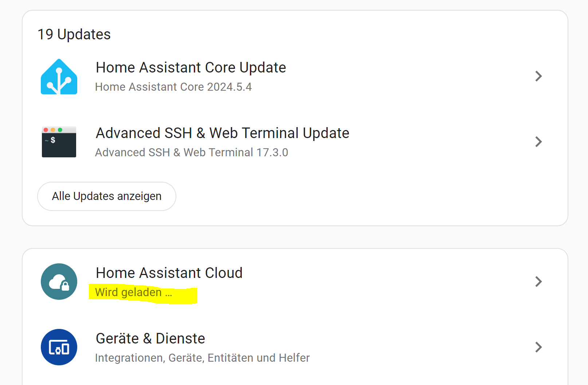Open the Home Assistant Cloud title
The height and width of the screenshot is (385, 588).
coord(169,273)
